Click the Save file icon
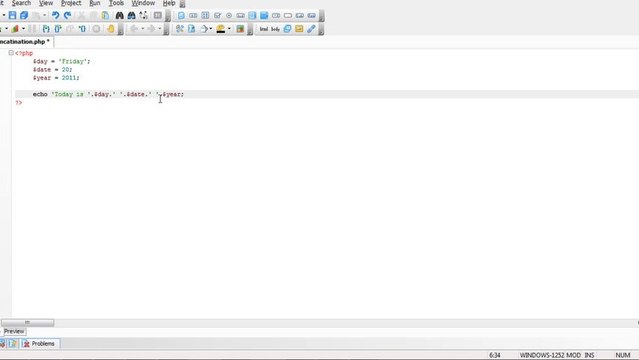 (12, 15)
